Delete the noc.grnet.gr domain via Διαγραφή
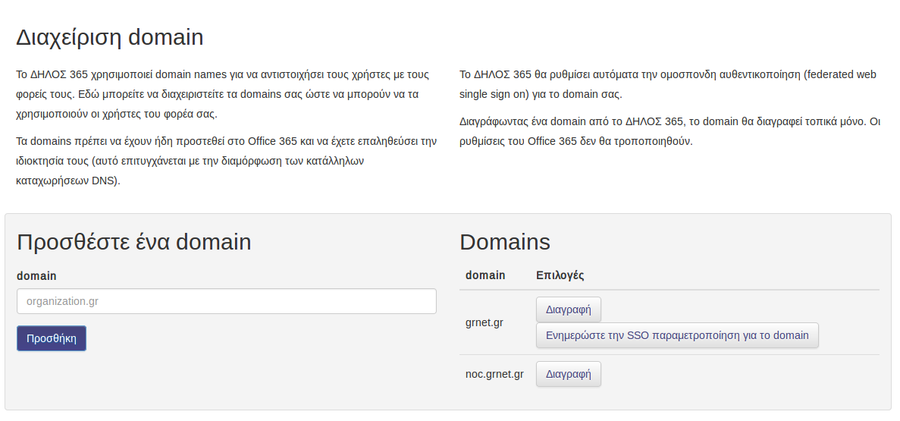This screenshot has height=421, width=900. pyautogui.click(x=568, y=374)
